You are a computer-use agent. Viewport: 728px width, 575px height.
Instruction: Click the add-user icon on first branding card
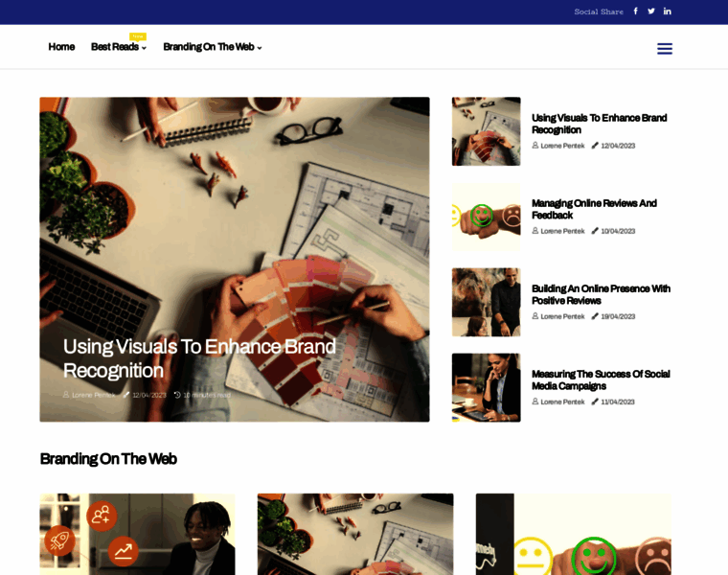pos(102,516)
